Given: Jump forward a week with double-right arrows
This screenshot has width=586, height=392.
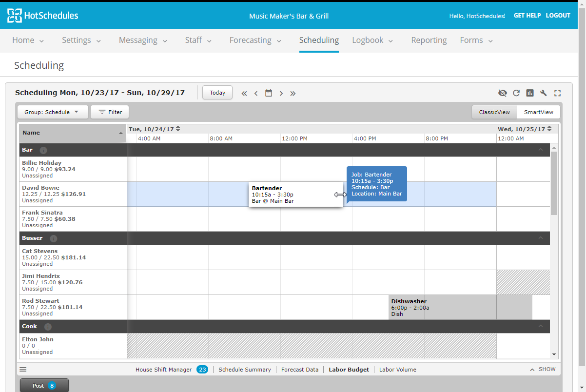Looking at the screenshot, I should click(x=293, y=93).
